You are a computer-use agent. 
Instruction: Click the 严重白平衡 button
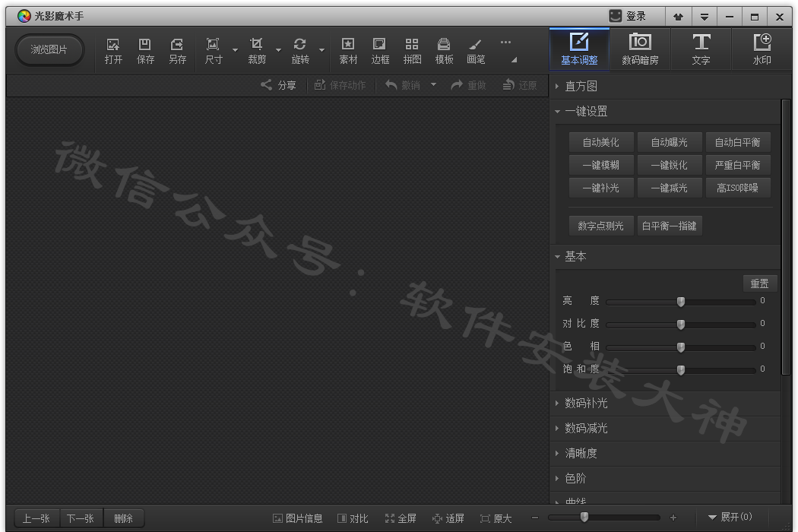pyautogui.click(x=737, y=165)
